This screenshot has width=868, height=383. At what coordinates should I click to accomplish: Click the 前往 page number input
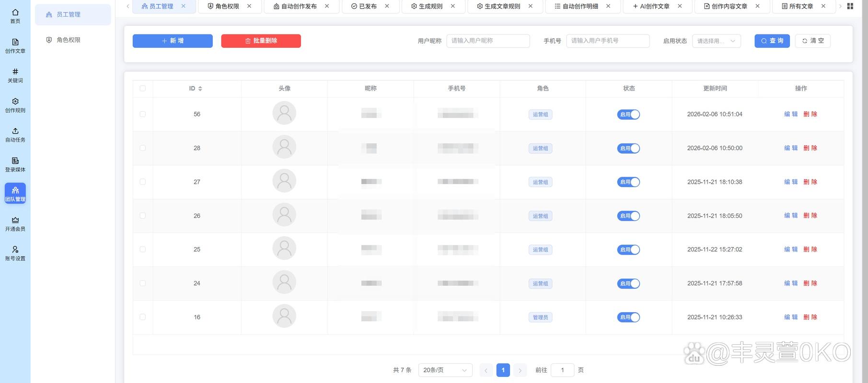pos(562,370)
